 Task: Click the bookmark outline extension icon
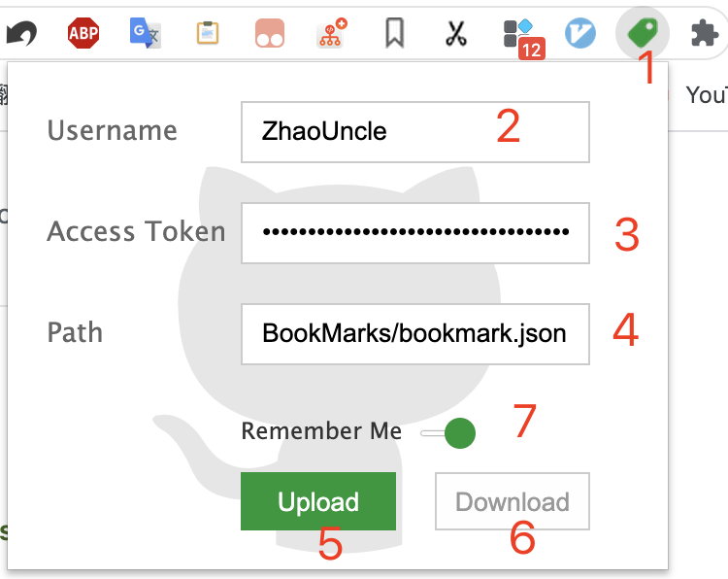tap(395, 33)
